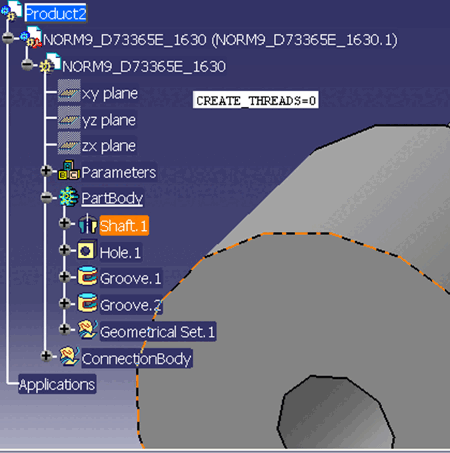Select NORM9_D73365E_1630 (NORM9_D73365E_1630.1) instance label
This screenshot has height=453, width=450.
(220, 40)
